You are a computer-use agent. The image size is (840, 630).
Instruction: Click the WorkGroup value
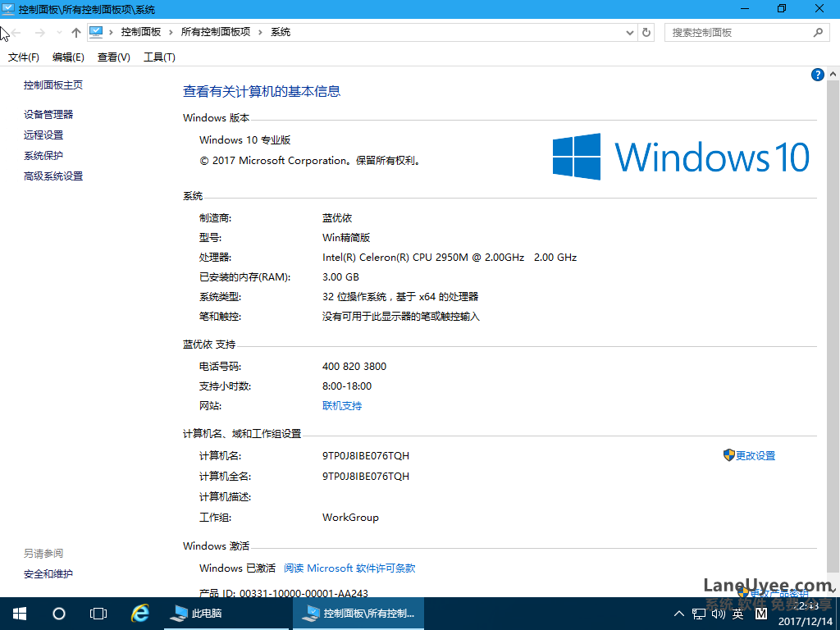point(350,518)
